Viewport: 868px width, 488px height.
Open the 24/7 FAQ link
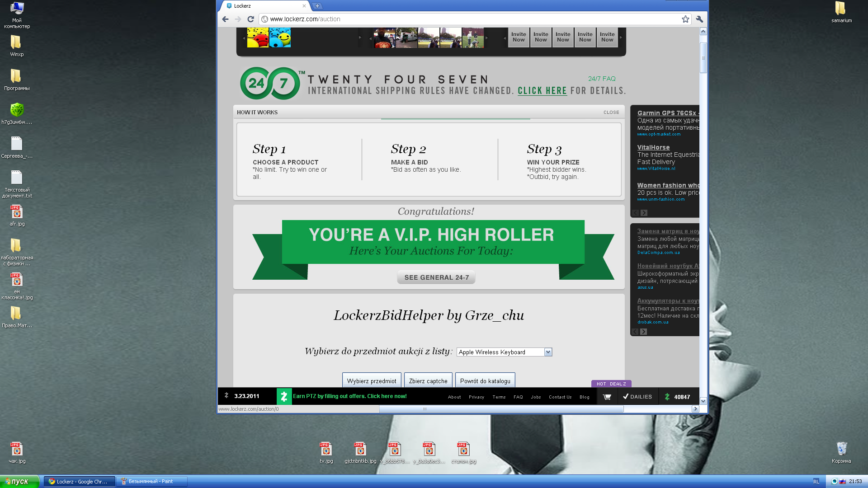point(602,79)
